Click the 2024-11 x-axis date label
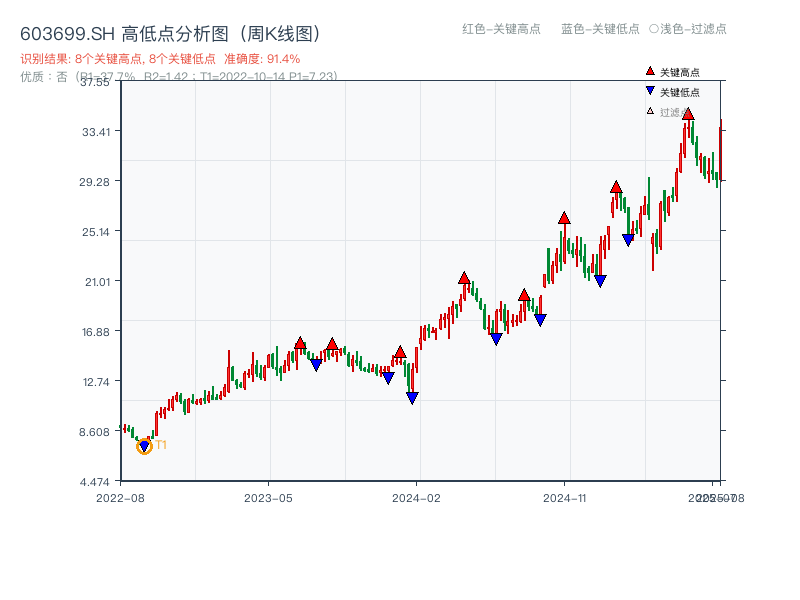800x600 pixels. pyautogui.click(x=564, y=498)
